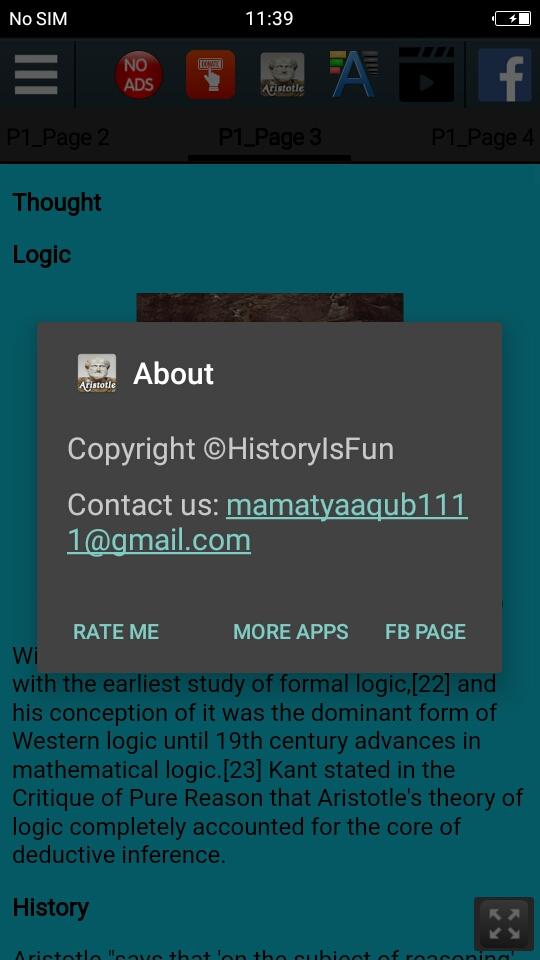Tap the MORE APPS button
The height and width of the screenshot is (960, 540).
pyautogui.click(x=291, y=632)
